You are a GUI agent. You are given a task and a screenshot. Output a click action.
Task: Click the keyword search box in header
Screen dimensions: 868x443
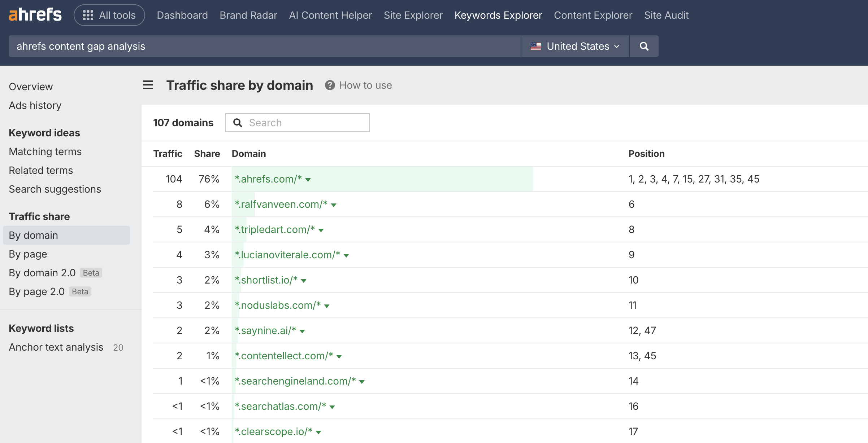pos(265,46)
